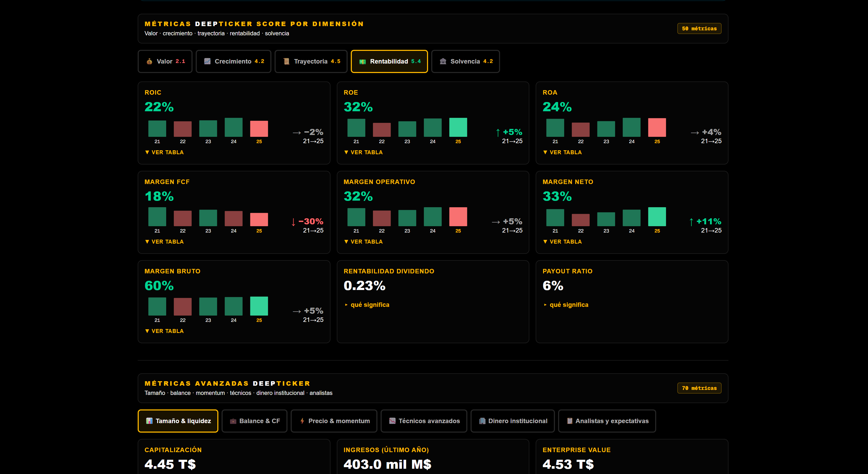Expand VER TABLA under Margen Operativo

click(x=363, y=241)
